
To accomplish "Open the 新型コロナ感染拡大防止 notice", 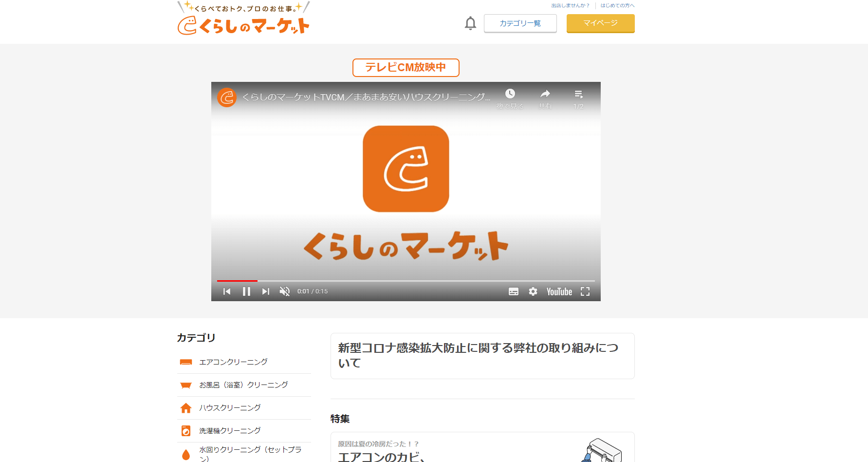I will tap(482, 356).
